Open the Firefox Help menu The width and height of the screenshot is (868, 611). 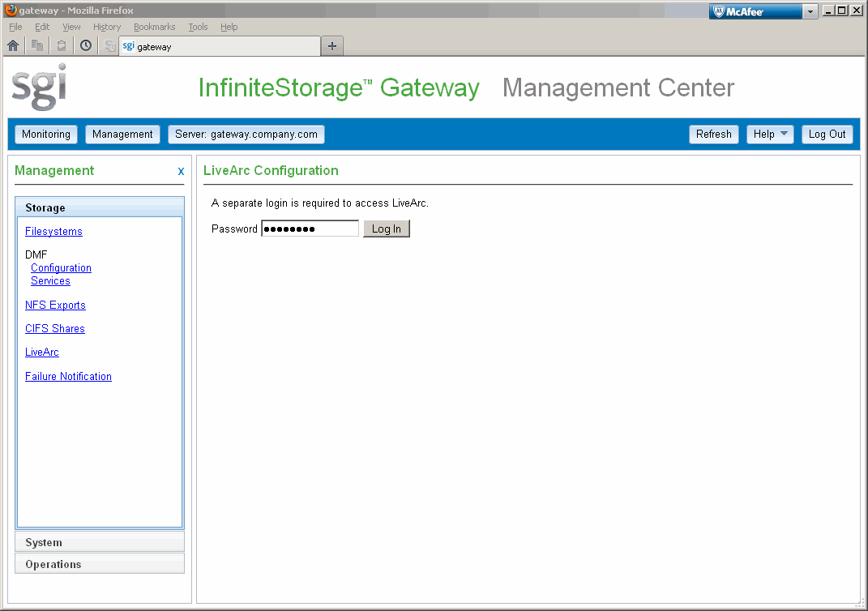(229, 27)
